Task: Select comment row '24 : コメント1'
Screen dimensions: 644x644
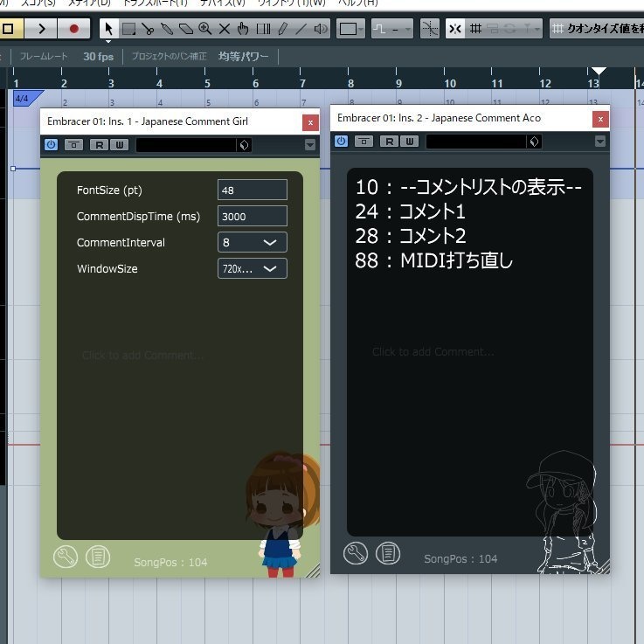Action: pos(411,211)
